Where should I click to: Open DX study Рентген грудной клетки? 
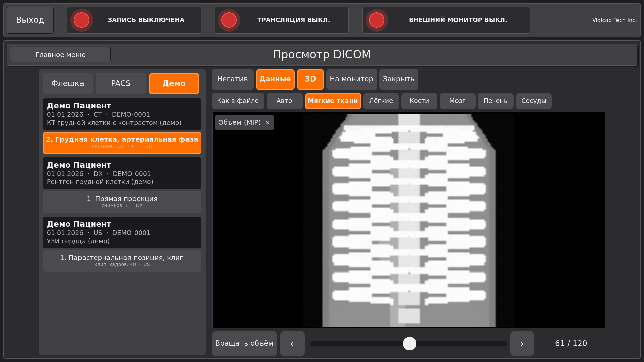(x=122, y=173)
